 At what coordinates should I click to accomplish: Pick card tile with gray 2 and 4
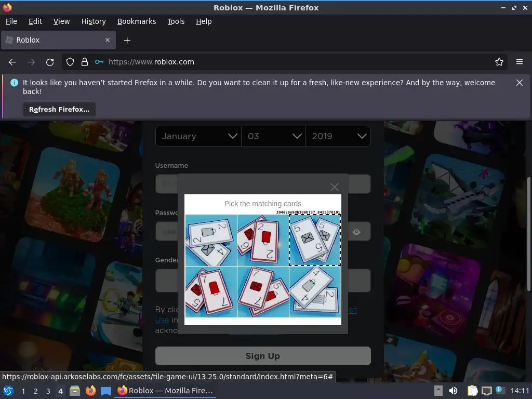(x=211, y=240)
